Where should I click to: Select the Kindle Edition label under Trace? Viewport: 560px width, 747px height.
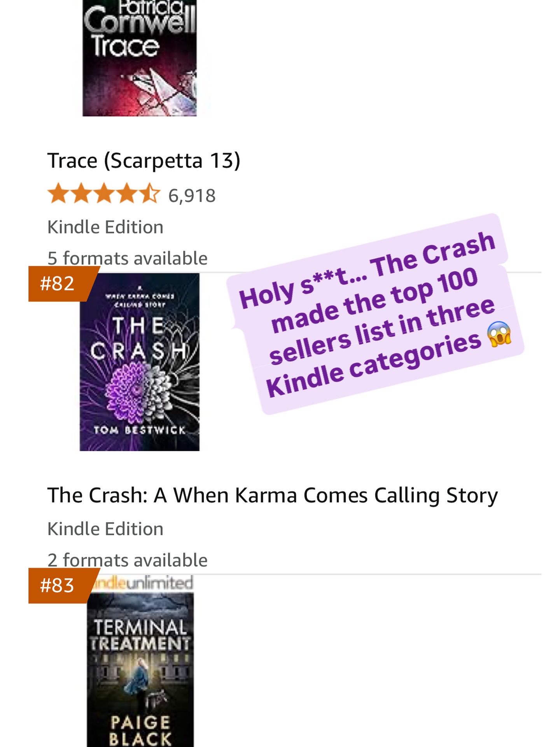pos(105,227)
